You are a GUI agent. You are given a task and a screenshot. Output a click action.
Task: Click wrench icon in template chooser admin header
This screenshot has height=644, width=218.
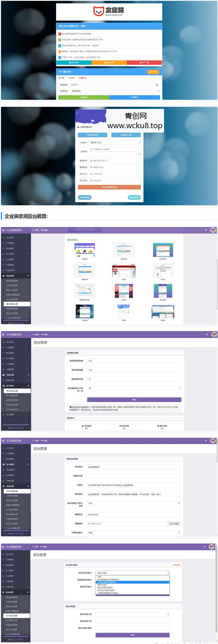coord(206,230)
